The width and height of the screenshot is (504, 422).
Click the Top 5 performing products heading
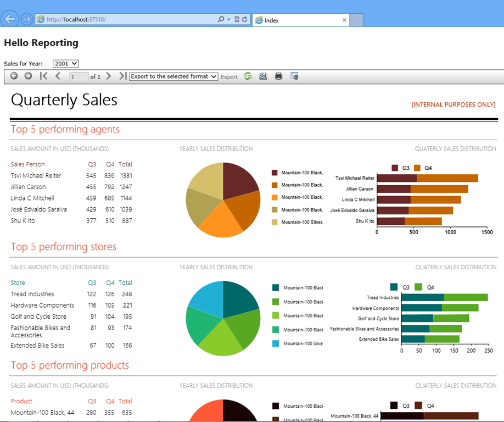click(x=69, y=365)
